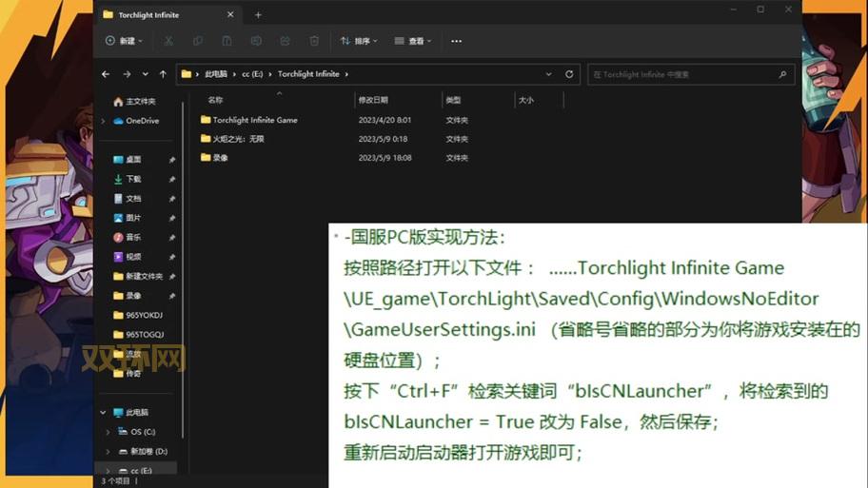The width and height of the screenshot is (868, 488).
Task: Open the 新建 (New) dropdown
Action: 124,41
